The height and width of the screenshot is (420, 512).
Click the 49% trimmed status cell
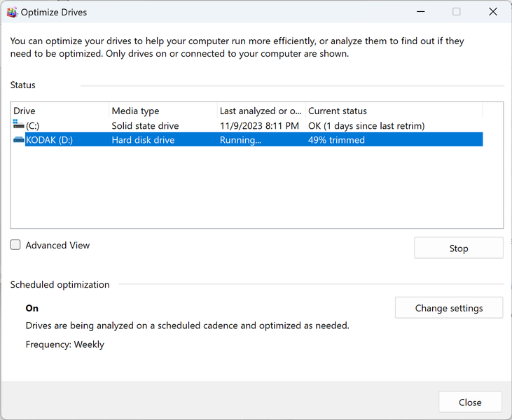pos(336,140)
